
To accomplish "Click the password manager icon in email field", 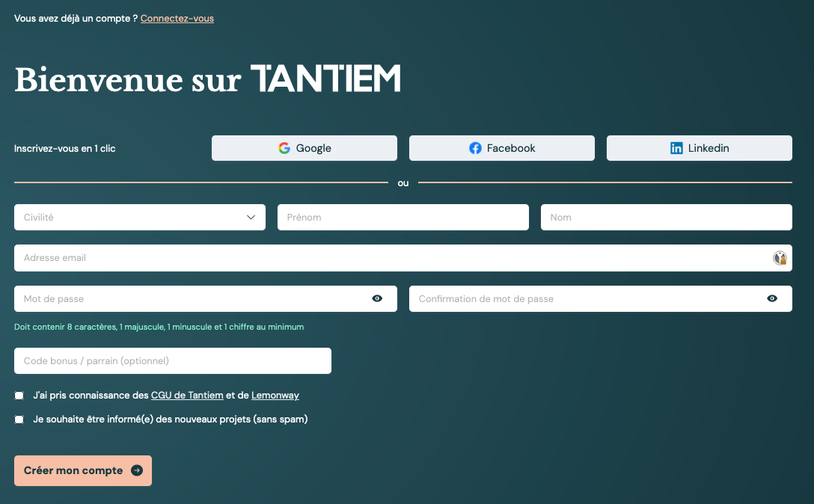I will click(780, 257).
